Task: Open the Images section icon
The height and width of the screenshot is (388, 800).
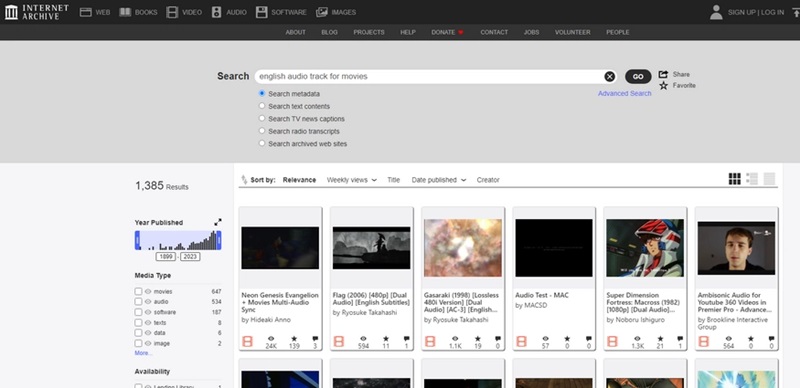Action: 321,12
